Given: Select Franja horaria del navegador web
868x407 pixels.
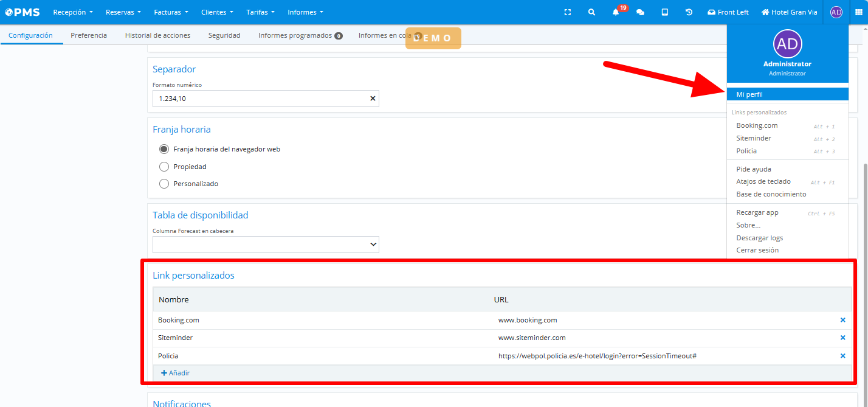Looking at the screenshot, I should pyautogui.click(x=164, y=149).
